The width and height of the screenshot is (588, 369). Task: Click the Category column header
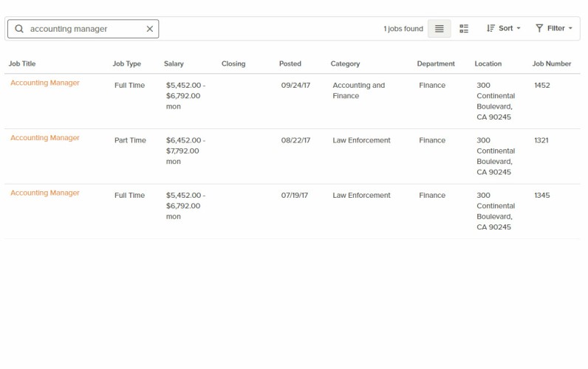point(345,63)
